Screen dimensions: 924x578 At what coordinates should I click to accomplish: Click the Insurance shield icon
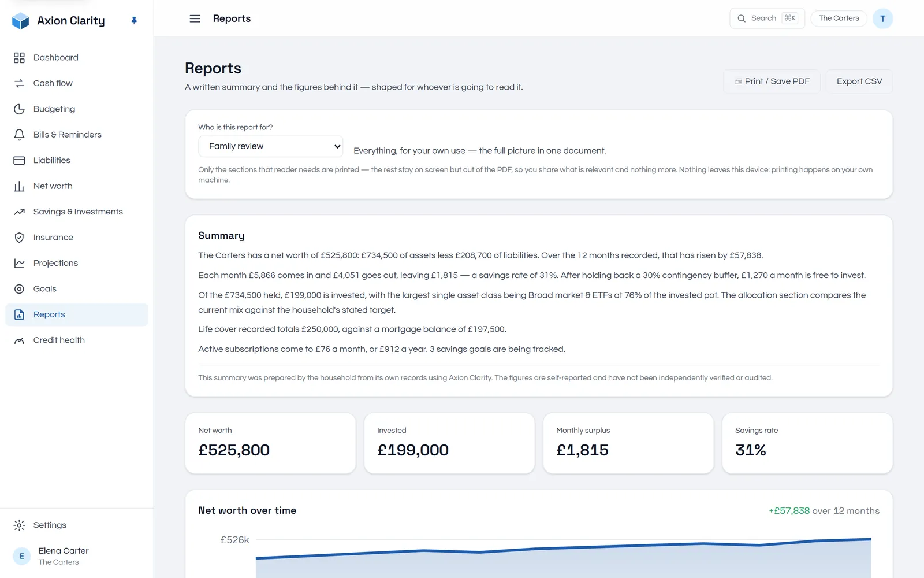tap(19, 238)
